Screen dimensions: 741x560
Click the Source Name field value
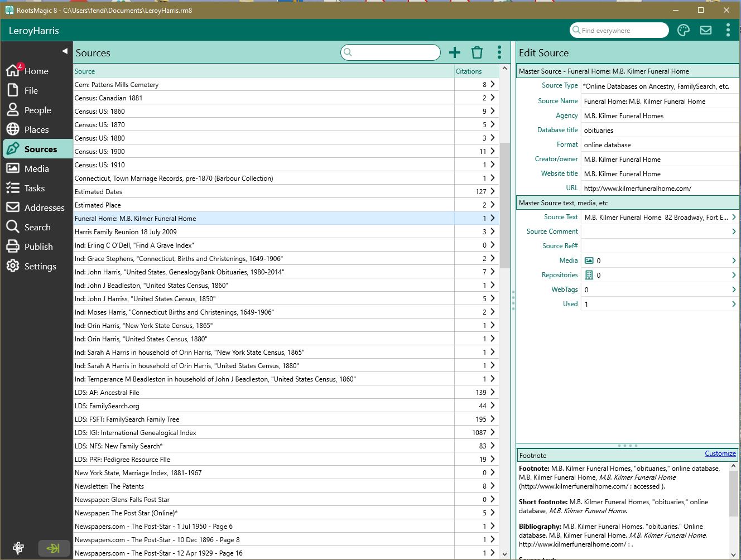tap(660, 101)
